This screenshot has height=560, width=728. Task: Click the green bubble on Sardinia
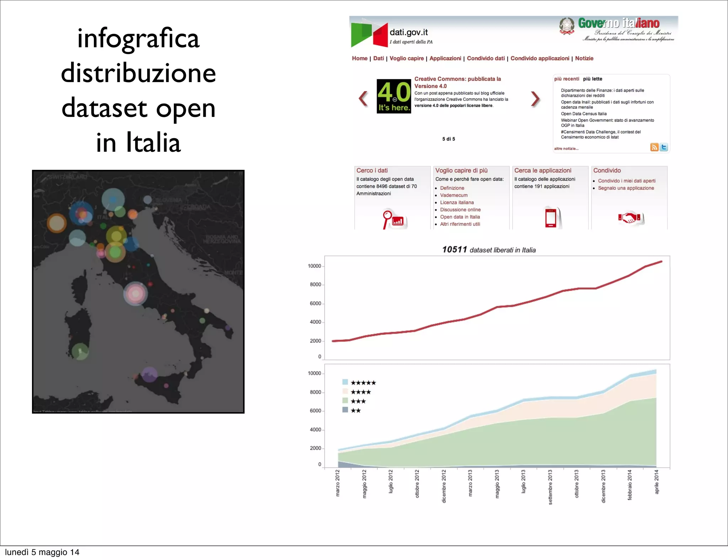coord(80,352)
